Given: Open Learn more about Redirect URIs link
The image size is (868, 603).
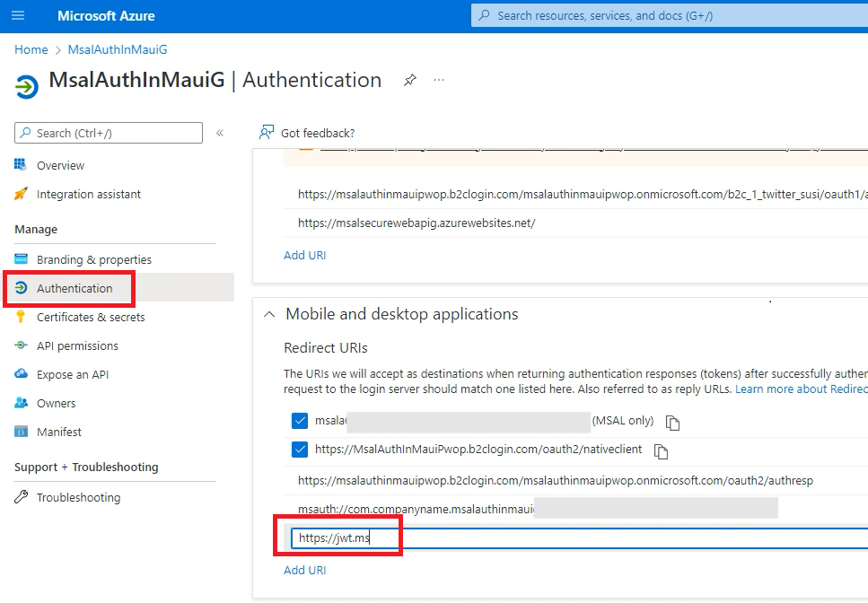Looking at the screenshot, I should tap(801, 389).
